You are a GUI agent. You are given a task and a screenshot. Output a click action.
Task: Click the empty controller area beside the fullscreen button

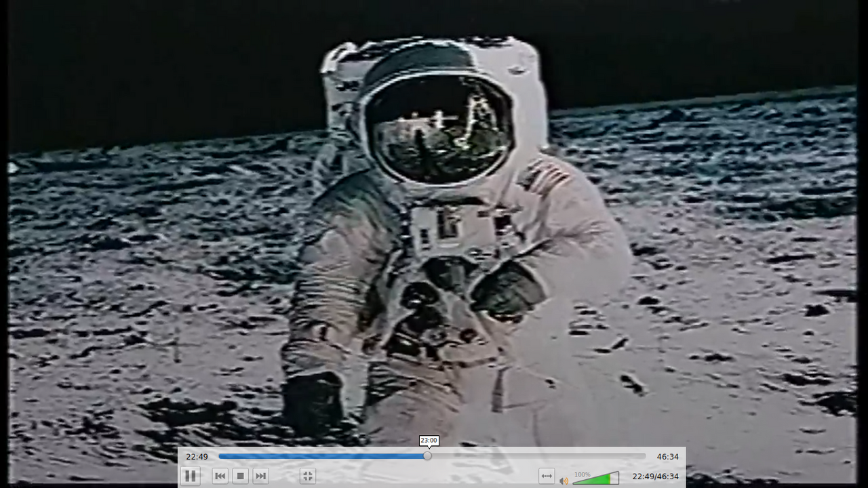tap(420, 476)
